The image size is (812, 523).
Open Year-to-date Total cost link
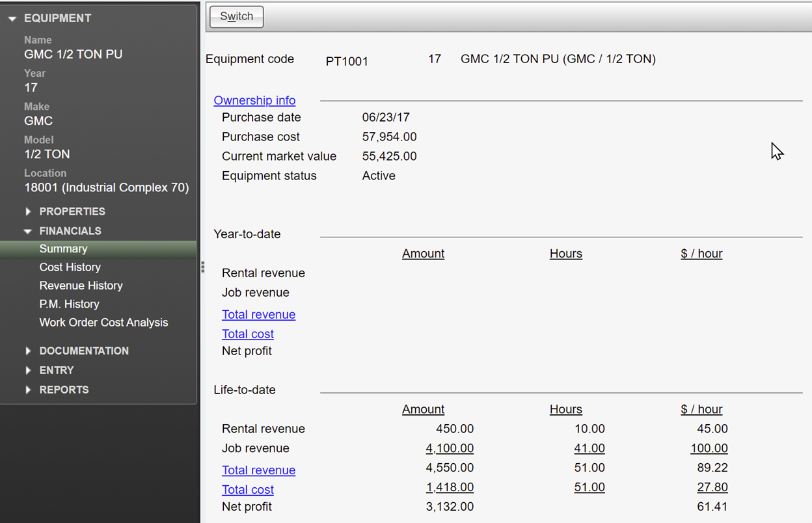(x=247, y=334)
